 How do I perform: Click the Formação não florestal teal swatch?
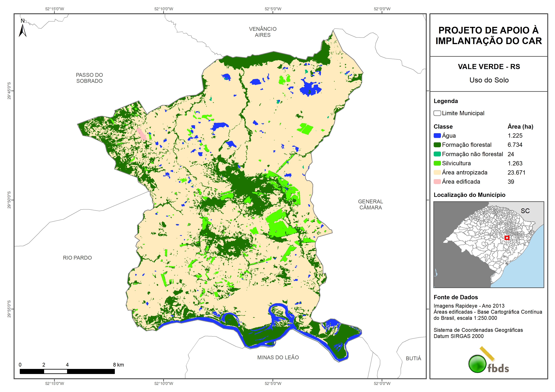(437, 154)
